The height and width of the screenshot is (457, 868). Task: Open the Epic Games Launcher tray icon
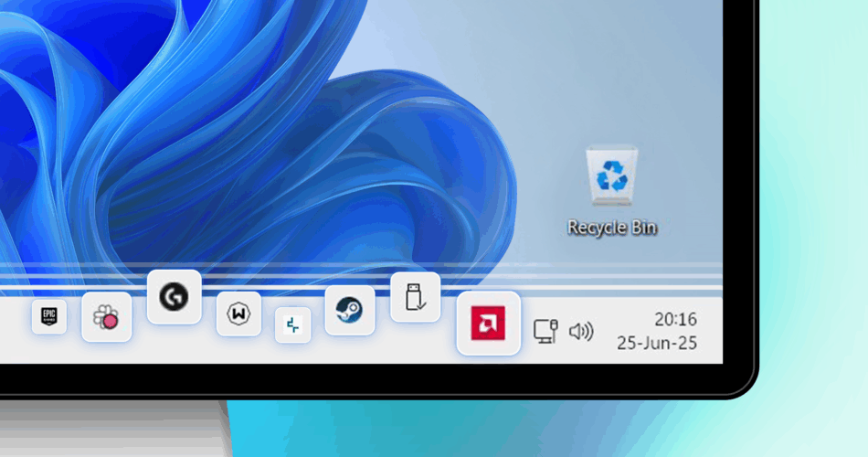[49, 317]
